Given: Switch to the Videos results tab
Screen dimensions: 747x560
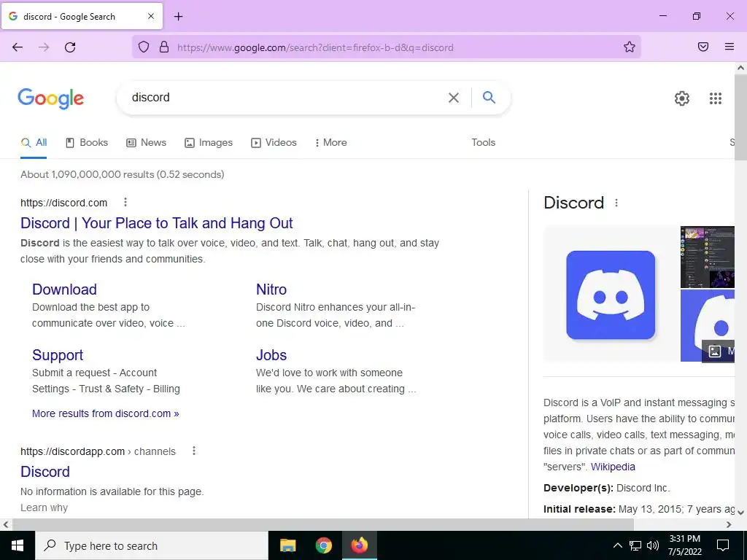Looking at the screenshot, I should pyautogui.click(x=274, y=142).
